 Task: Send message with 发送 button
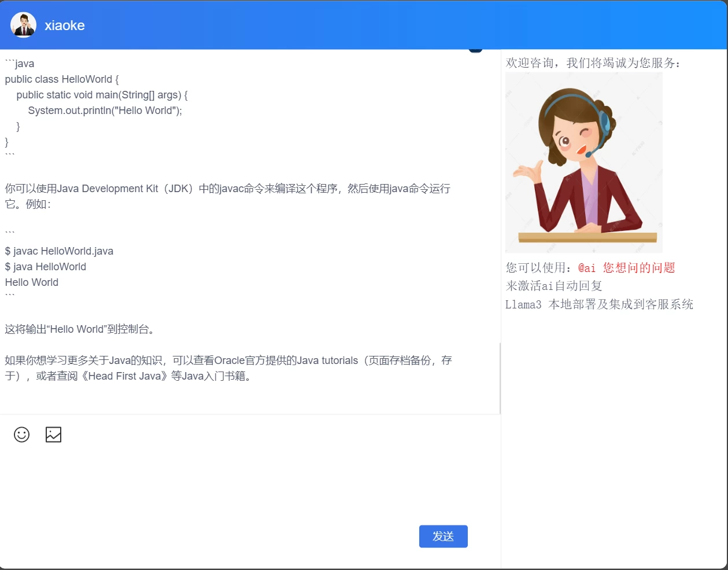[x=443, y=536]
